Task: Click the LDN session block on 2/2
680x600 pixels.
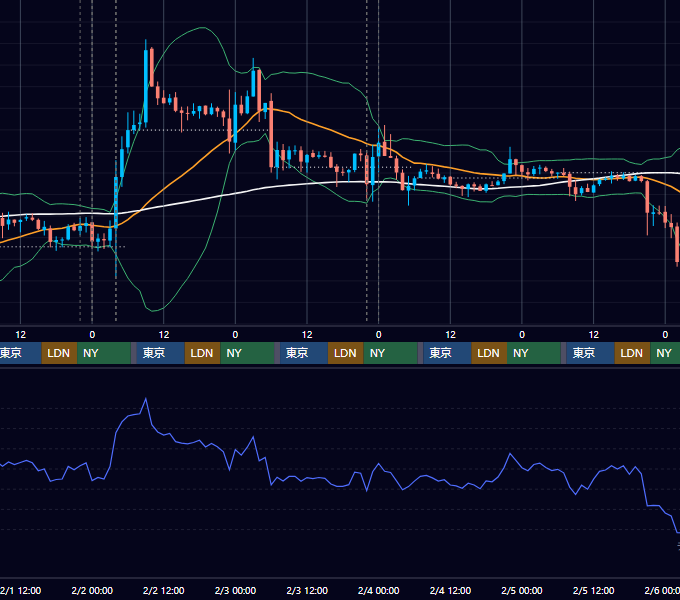Action: point(203,353)
